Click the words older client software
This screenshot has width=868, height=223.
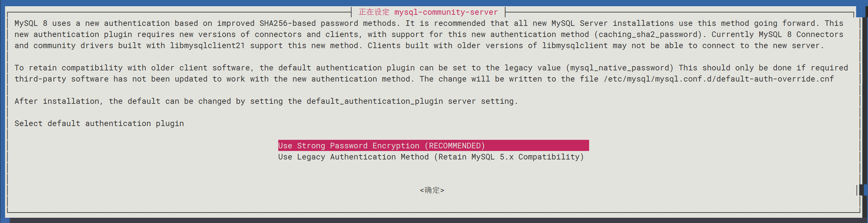200,68
